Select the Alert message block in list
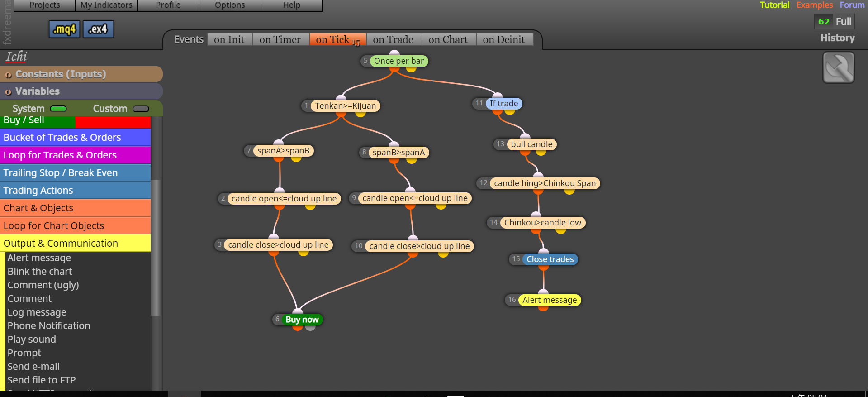 [39, 258]
